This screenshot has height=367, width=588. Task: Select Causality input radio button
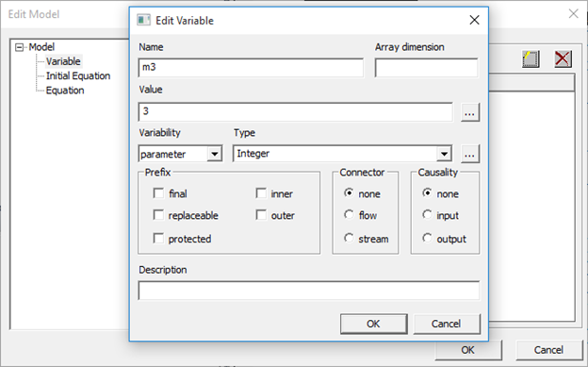tap(427, 214)
